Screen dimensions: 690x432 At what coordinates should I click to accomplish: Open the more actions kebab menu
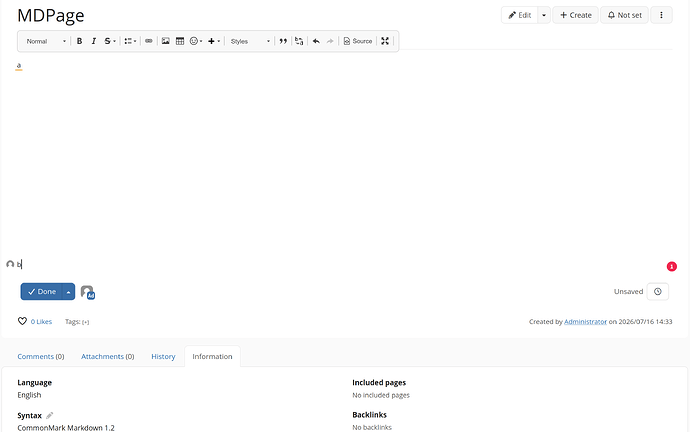tap(661, 15)
